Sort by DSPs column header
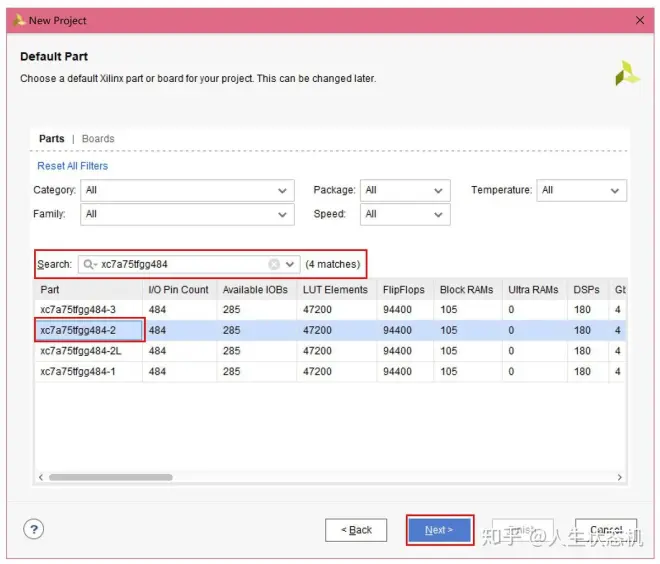Viewport: 660px width, 564px height. pos(588,290)
